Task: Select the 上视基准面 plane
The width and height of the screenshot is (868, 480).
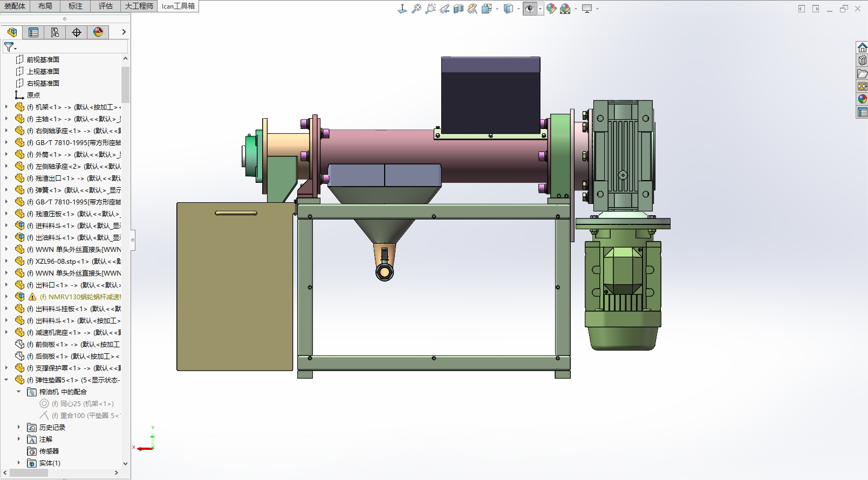Action: [x=43, y=71]
